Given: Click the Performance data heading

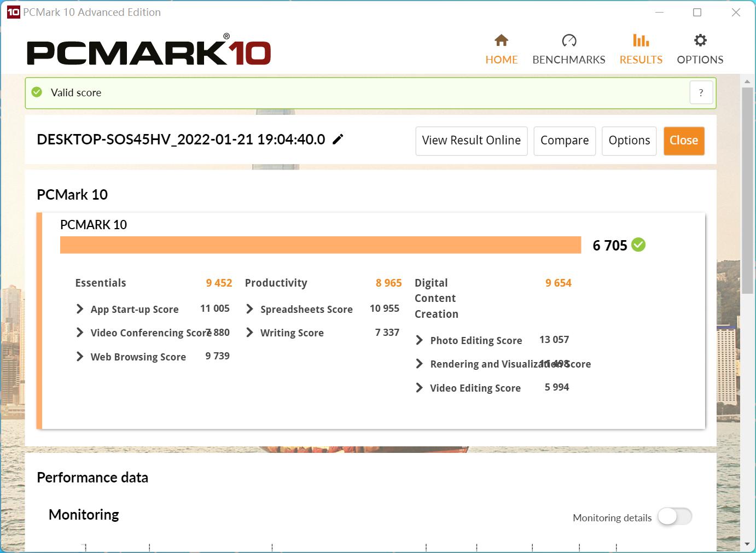Looking at the screenshot, I should 92,478.
